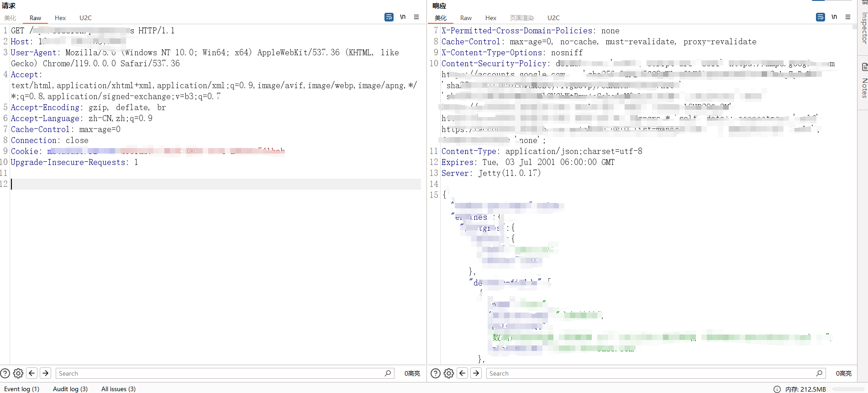This screenshot has width=868, height=393.
Task: Click the Server: Jetty(11.0.17) line
Action: click(x=491, y=173)
